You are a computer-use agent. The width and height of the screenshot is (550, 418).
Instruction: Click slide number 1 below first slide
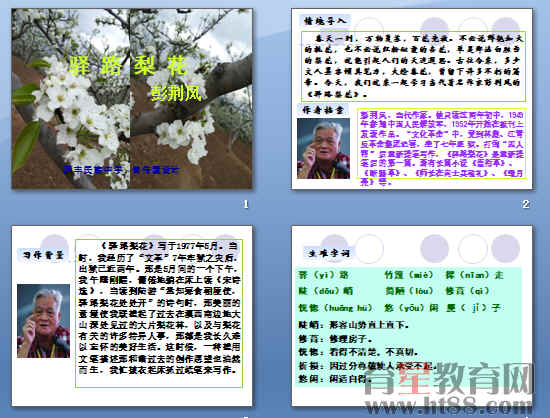click(x=246, y=204)
